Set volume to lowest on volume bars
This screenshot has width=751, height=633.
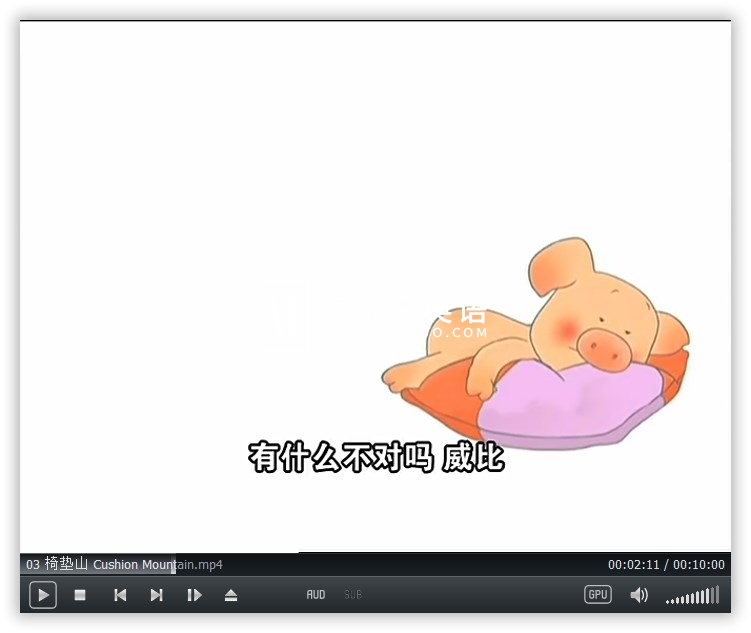click(668, 601)
